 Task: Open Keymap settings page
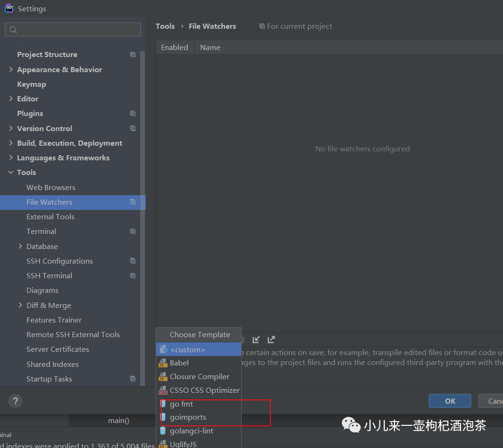(32, 84)
